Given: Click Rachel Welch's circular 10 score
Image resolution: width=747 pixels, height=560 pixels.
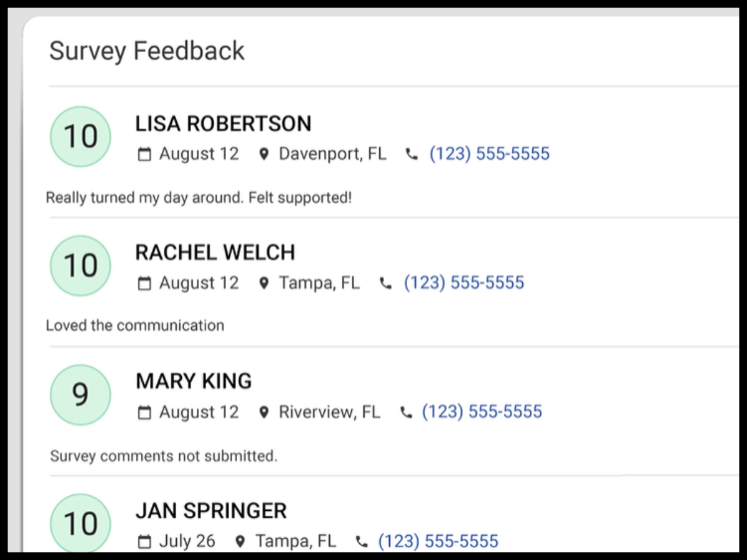Looking at the screenshot, I should click(80, 265).
